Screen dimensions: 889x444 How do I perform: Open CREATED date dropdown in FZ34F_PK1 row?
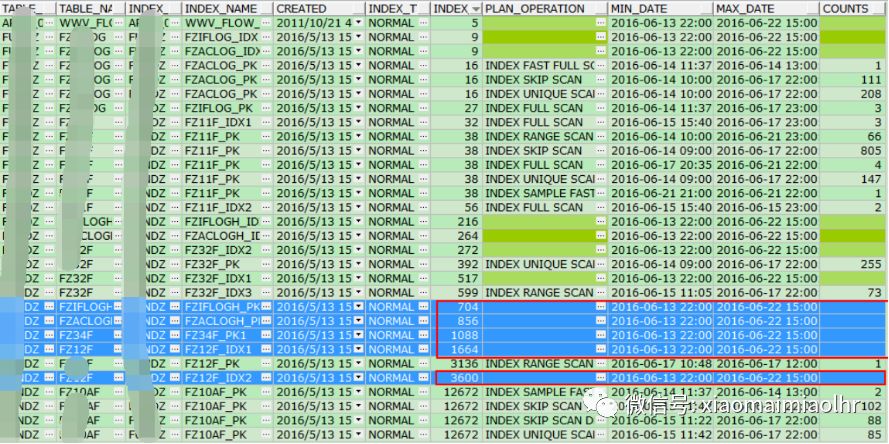[x=359, y=335]
